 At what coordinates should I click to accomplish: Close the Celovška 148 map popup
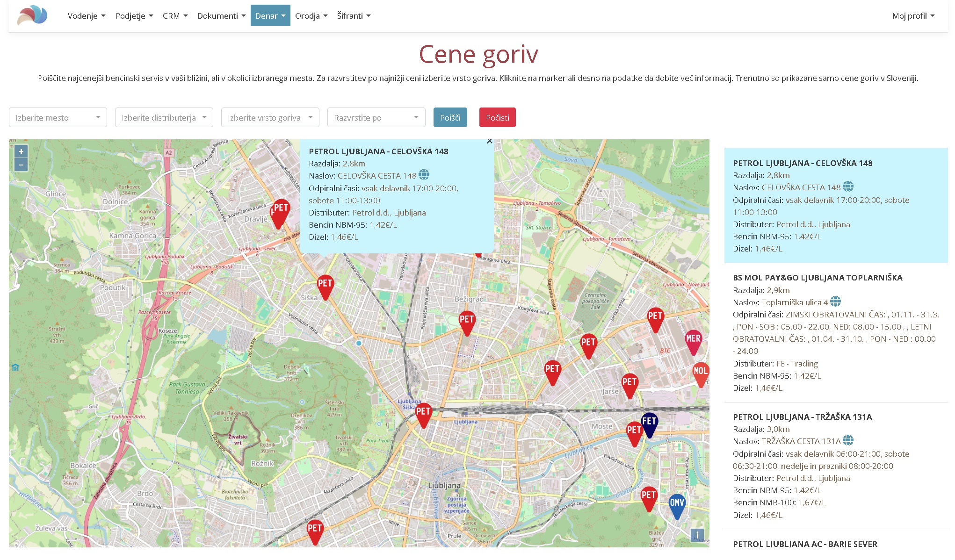(x=489, y=141)
